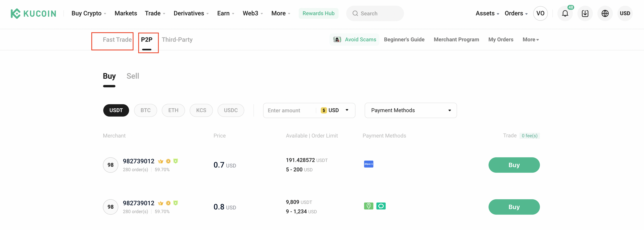Click green leaf payment icon in second row
This screenshot has height=230, width=644.
point(369,206)
